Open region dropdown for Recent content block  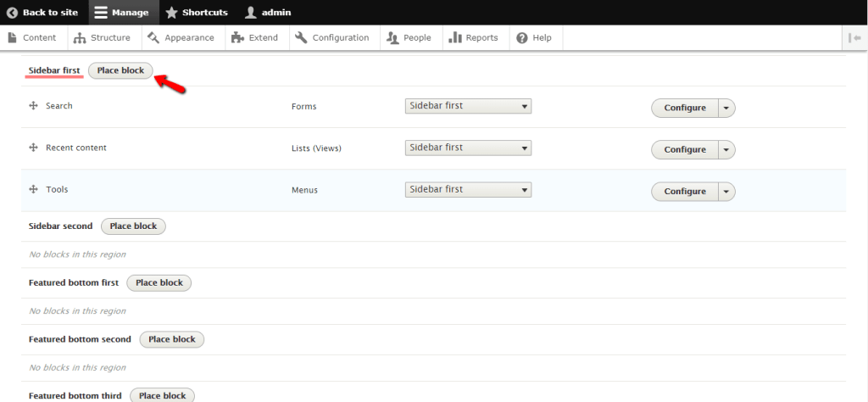[x=468, y=148]
